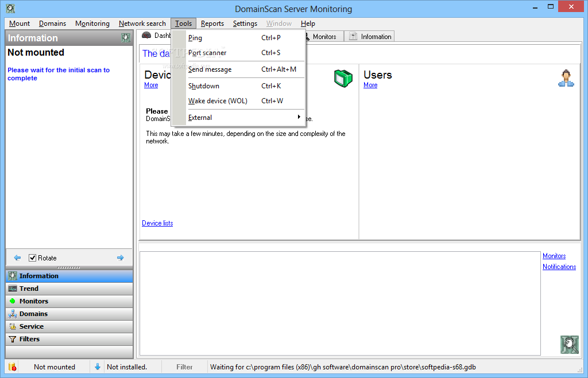Viewport: 588px width, 378px height.
Task: Follow the Notifications link
Action: click(559, 267)
